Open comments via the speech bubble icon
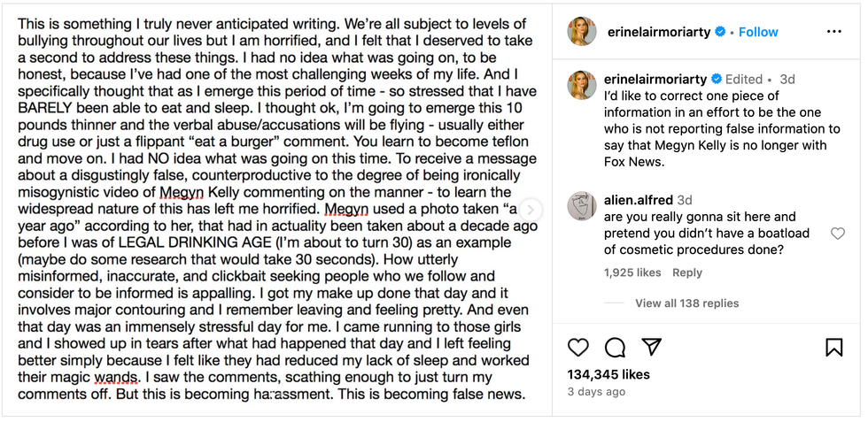 (x=615, y=347)
